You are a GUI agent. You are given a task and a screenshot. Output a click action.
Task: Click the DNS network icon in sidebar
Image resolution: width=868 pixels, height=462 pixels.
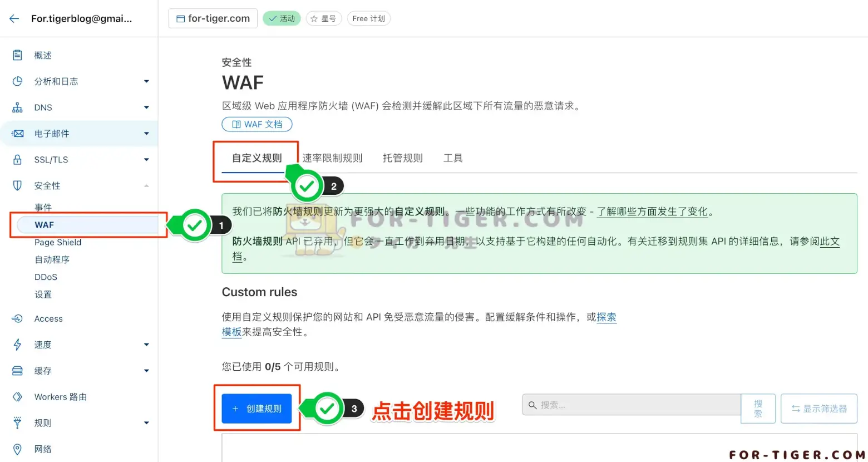click(17, 107)
